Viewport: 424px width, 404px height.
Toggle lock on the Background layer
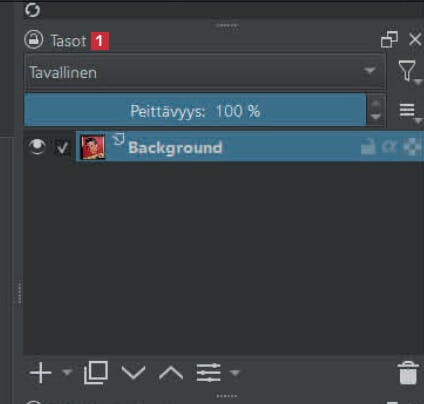point(368,147)
